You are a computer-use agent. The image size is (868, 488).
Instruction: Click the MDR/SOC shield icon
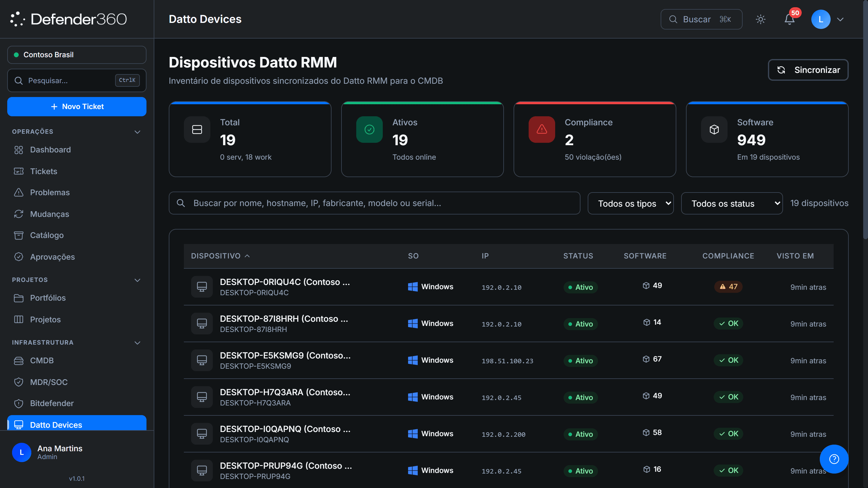(18, 382)
